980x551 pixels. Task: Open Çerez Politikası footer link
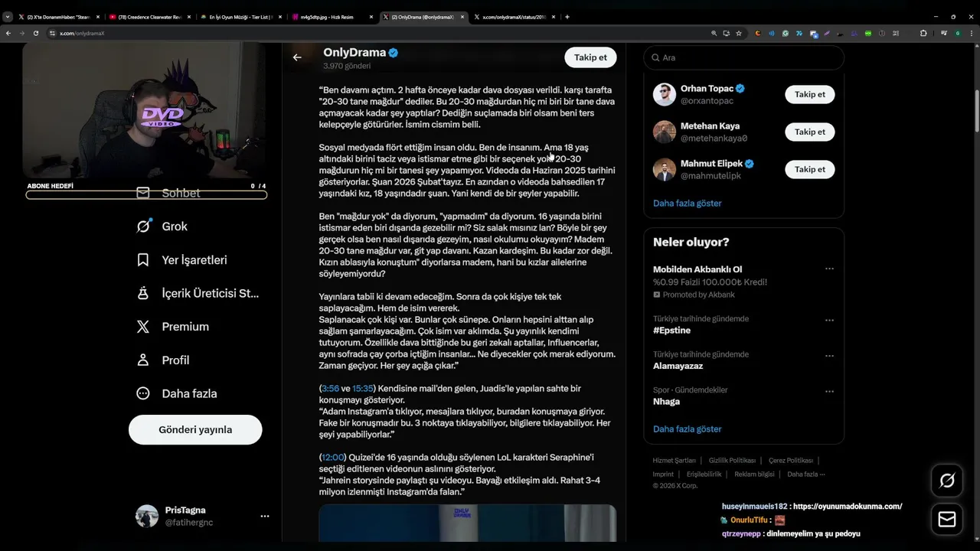tap(790, 461)
